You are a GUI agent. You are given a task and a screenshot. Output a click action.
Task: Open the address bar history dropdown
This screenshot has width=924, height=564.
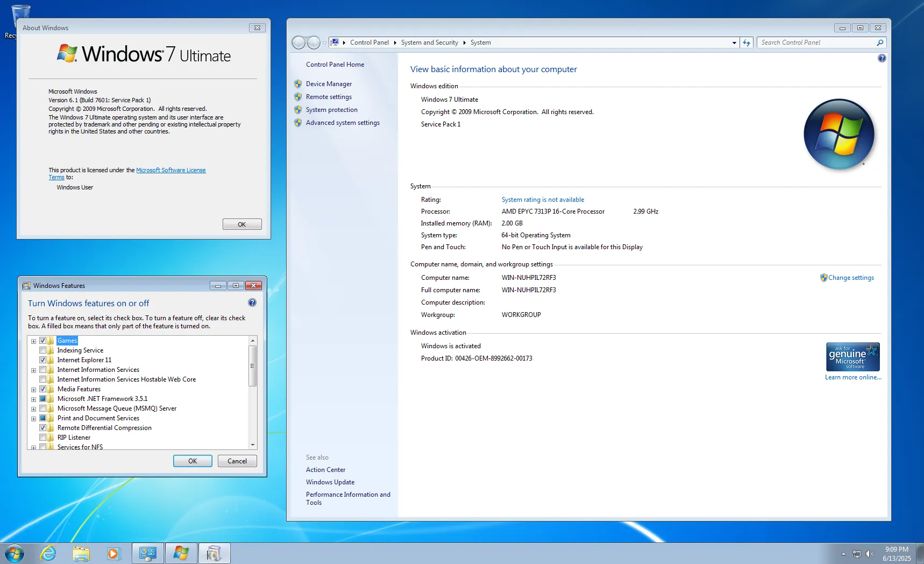click(734, 43)
